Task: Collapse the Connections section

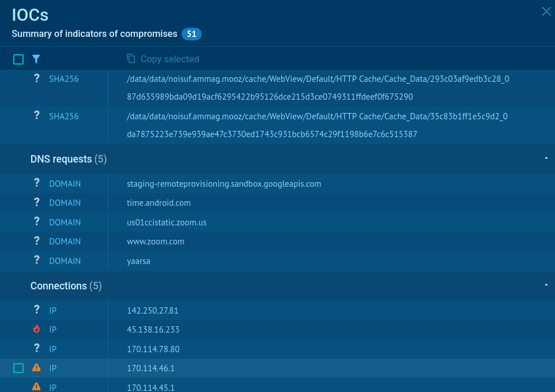Action: pos(546,285)
